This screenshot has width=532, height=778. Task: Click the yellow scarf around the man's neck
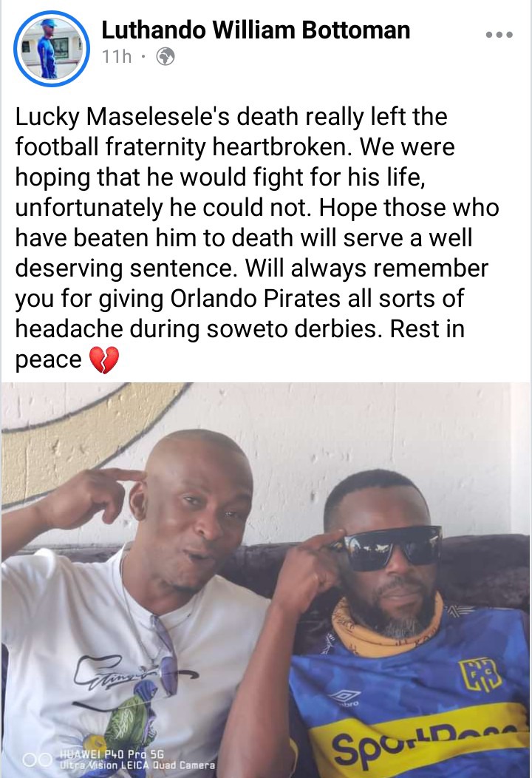click(x=382, y=626)
